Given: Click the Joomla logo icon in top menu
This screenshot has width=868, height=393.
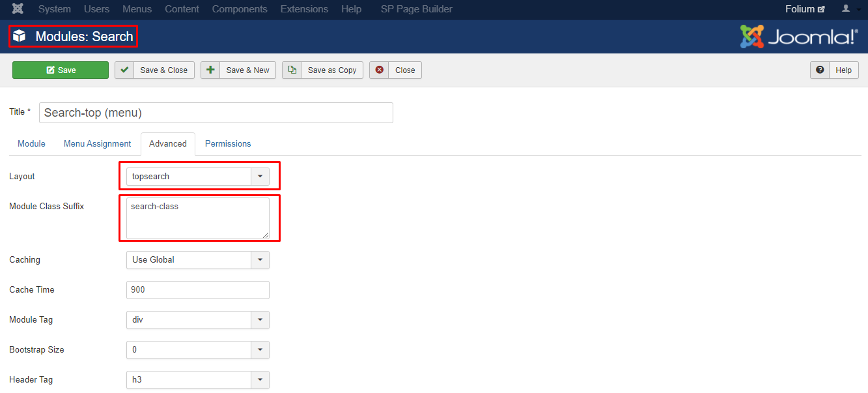Looking at the screenshot, I should point(18,9).
